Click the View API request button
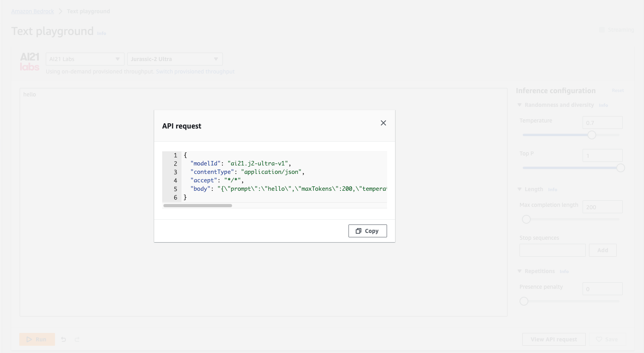The height and width of the screenshot is (353, 644). (554, 339)
